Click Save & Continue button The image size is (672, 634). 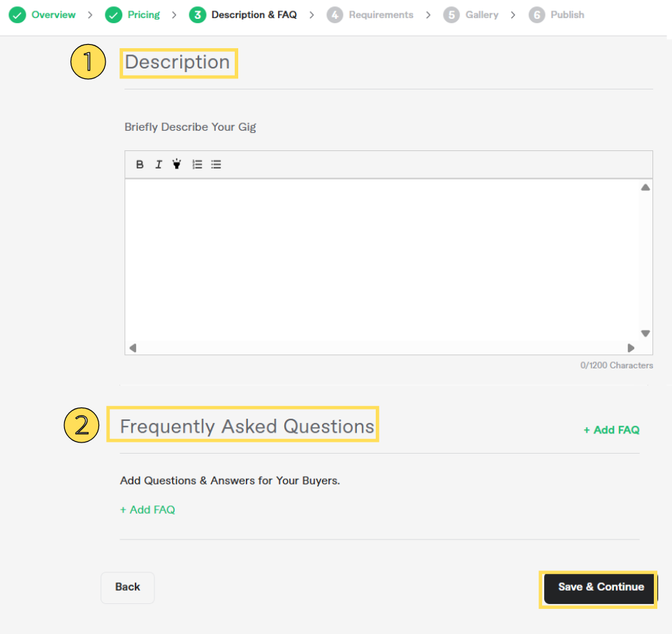coord(599,588)
